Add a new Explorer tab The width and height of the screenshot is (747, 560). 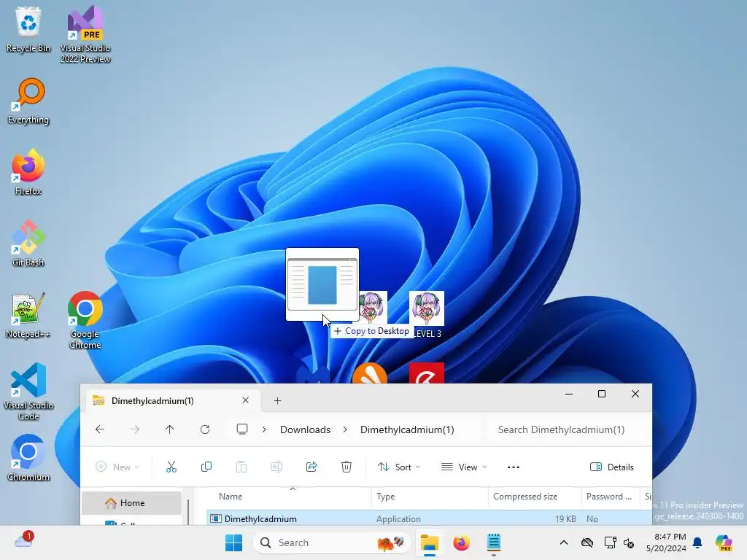pyautogui.click(x=278, y=400)
